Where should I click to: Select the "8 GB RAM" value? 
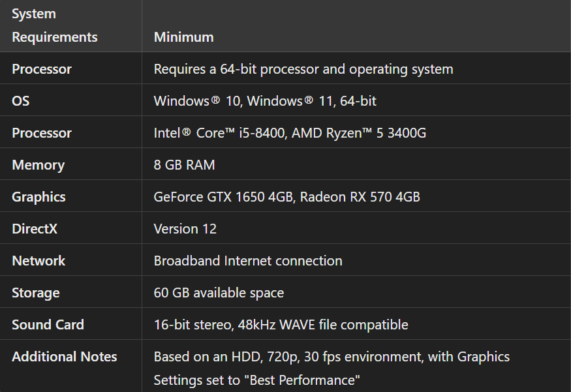(185, 165)
